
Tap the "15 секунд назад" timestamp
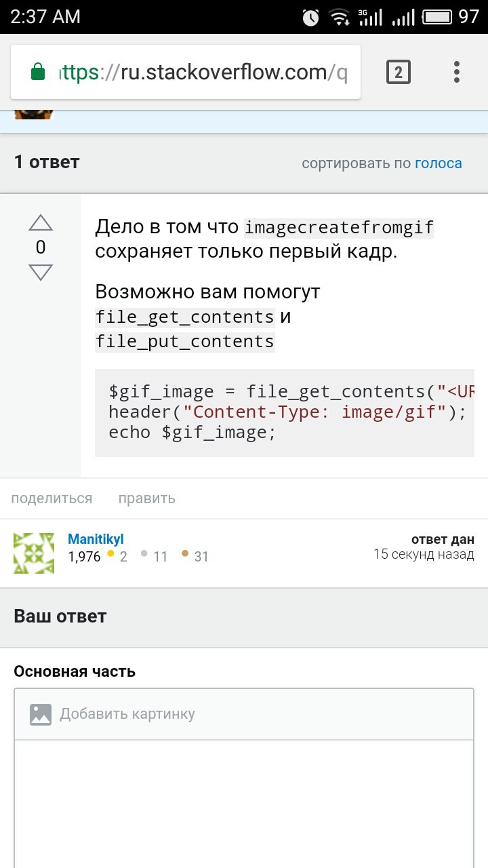click(424, 555)
